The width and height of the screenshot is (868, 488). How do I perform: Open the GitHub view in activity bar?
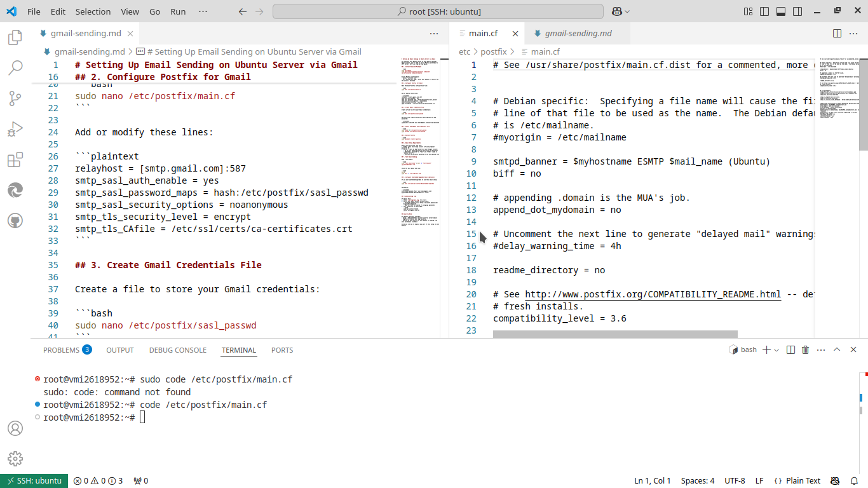coord(15,220)
